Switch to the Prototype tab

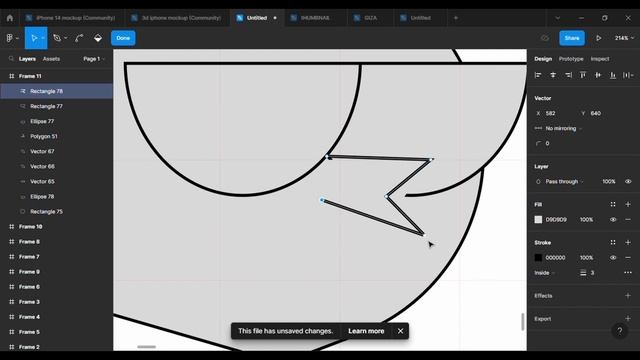tap(571, 59)
